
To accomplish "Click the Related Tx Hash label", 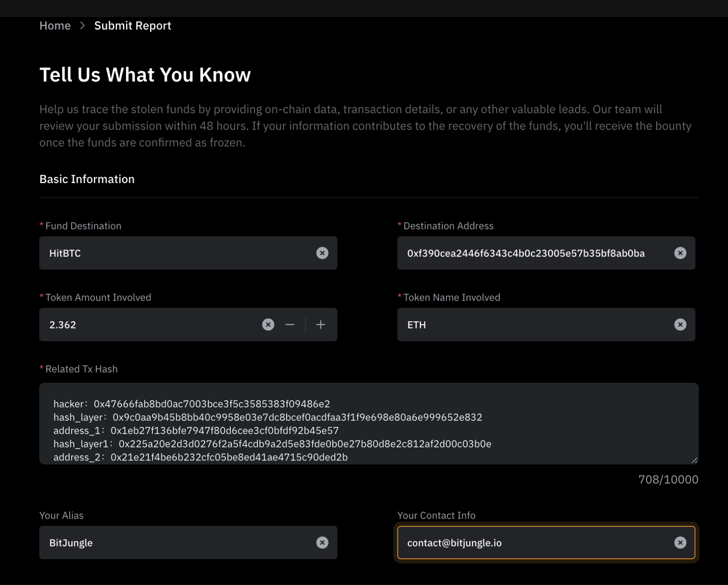I will point(81,369).
